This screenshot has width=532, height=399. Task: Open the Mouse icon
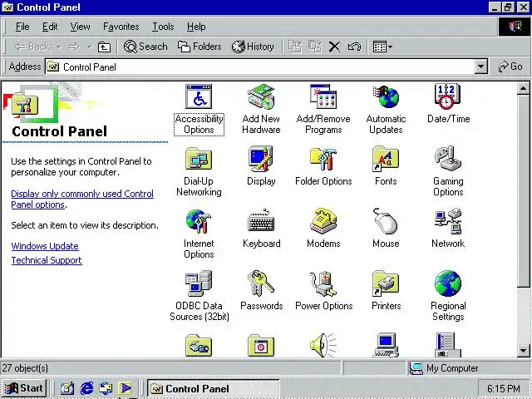pos(386,221)
